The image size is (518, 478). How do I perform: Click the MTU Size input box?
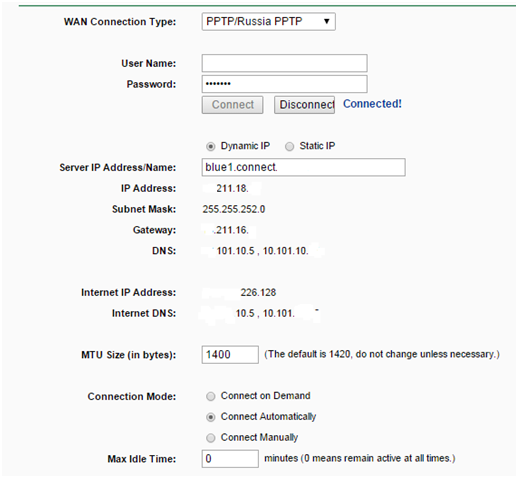230,354
